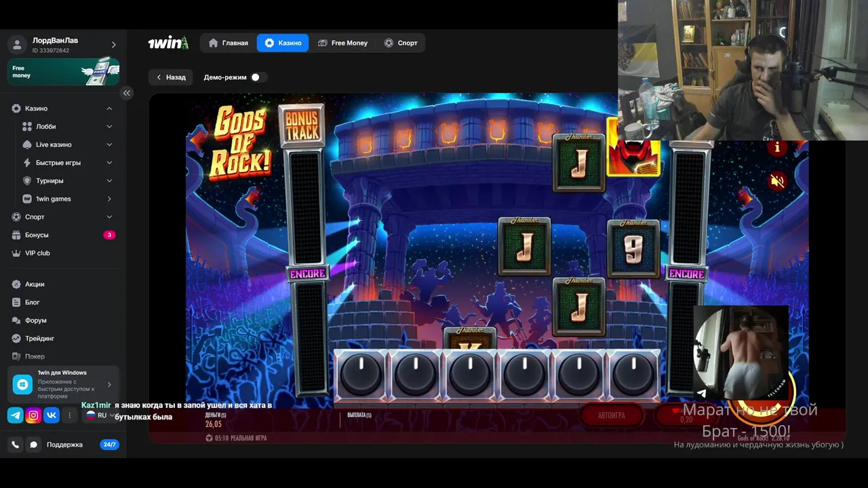The width and height of the screenshot is (868, 488).
Task: Click the Windows app logo icon
Action: 23,384
